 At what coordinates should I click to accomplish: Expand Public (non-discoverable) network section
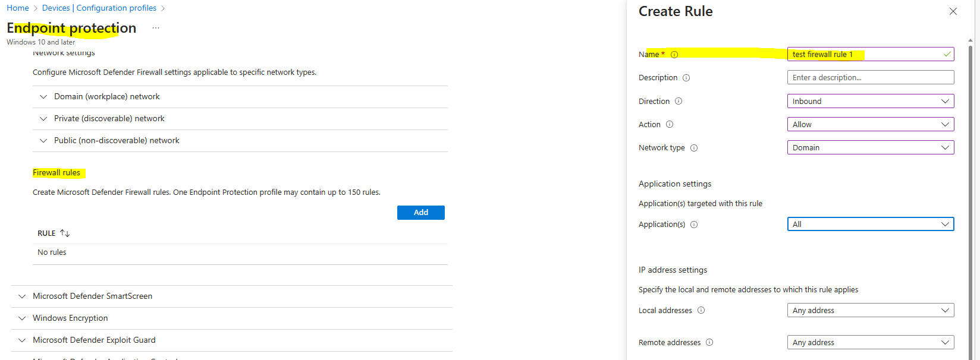tap(240, 140)
